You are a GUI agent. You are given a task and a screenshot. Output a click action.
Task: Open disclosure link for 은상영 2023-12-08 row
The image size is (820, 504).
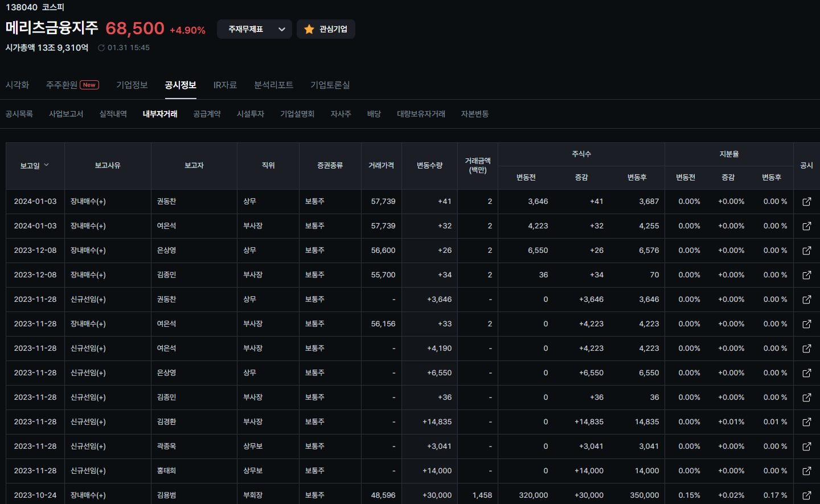click(x=806, y=251)
